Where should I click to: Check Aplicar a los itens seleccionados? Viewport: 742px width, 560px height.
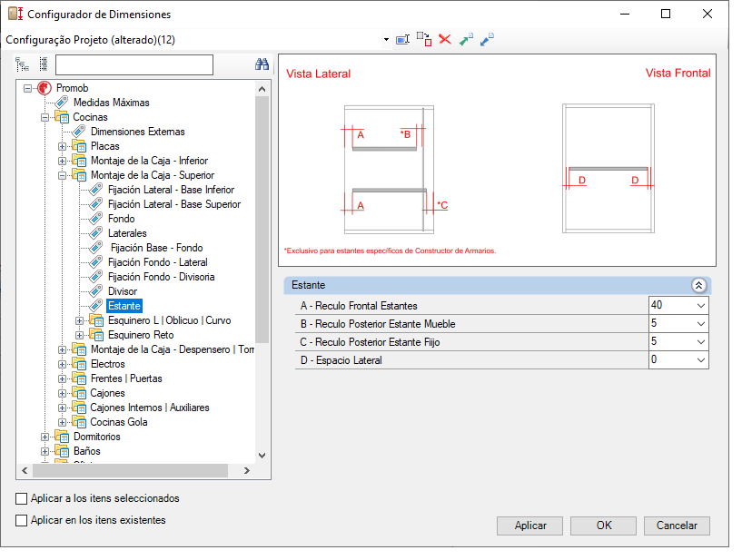21,498
